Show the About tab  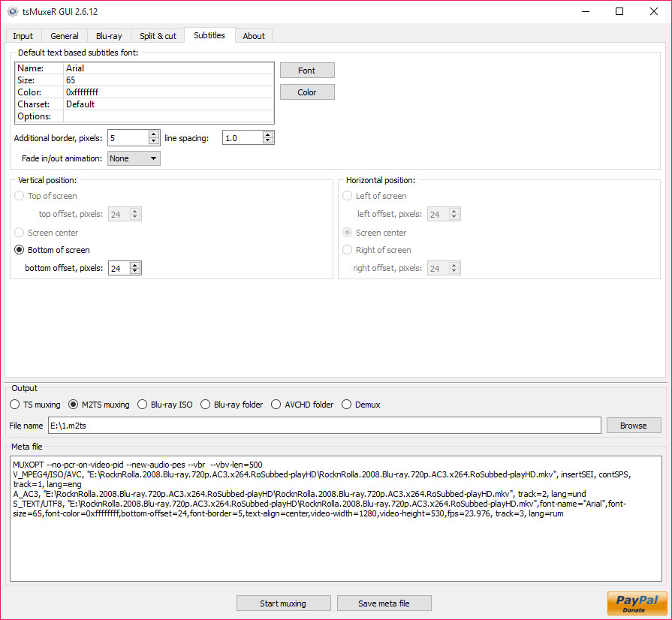point(254,36)
